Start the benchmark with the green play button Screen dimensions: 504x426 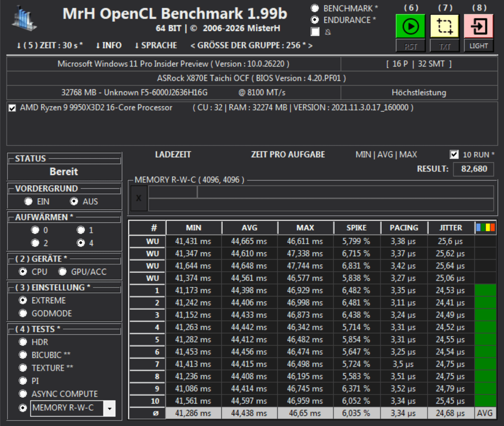(x=410, y=26)
